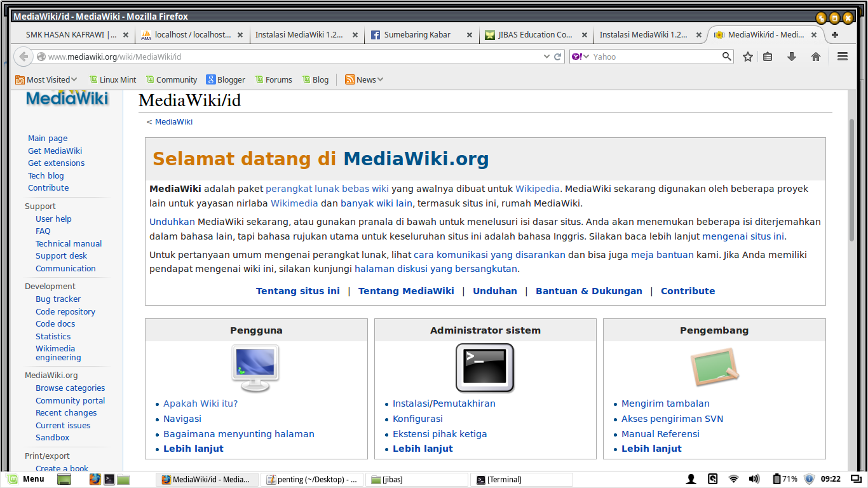Open the Blogger bookmark
Image resolution: width=868 pixels, height=488 pixels.
click(226, 79)
